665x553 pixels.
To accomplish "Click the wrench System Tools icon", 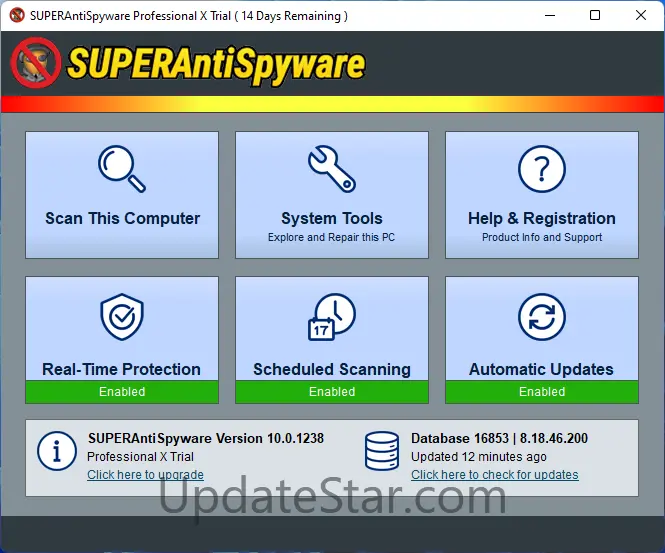I will (x=332, y=169).
